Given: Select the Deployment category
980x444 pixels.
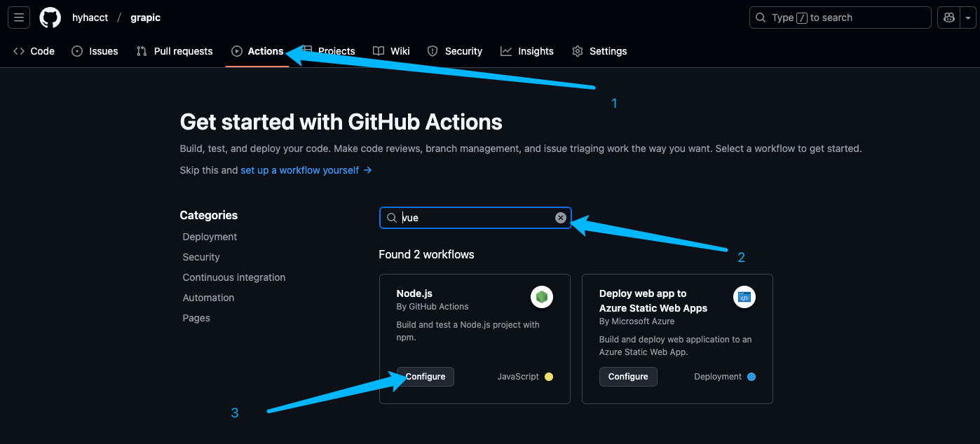Looking at the screenshot, I should click(210, 237).
